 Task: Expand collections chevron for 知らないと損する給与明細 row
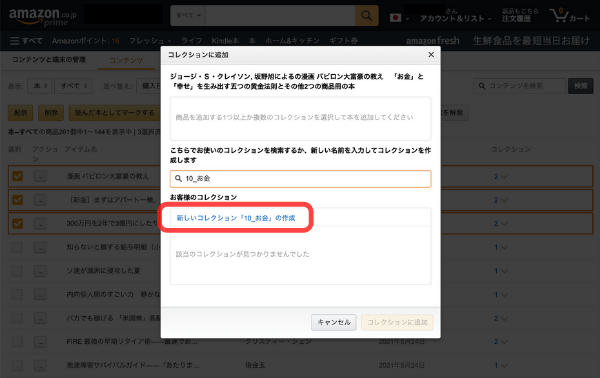[x=504, y=248]
